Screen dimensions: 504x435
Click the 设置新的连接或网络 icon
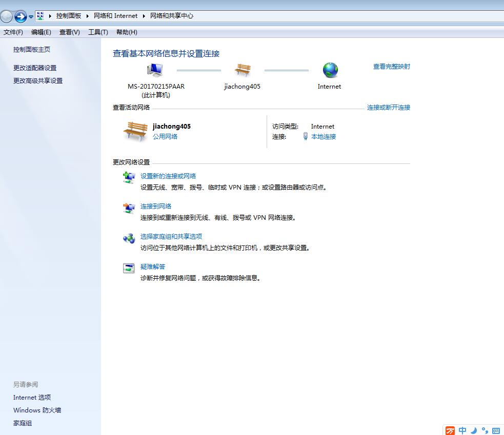pos(129,178)
